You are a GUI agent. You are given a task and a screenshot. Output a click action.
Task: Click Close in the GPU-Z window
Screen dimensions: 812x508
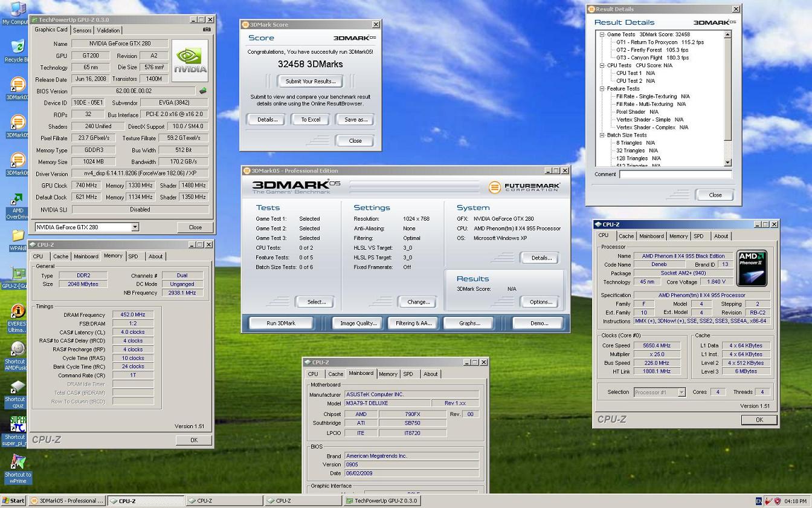[x=195, y=227]
